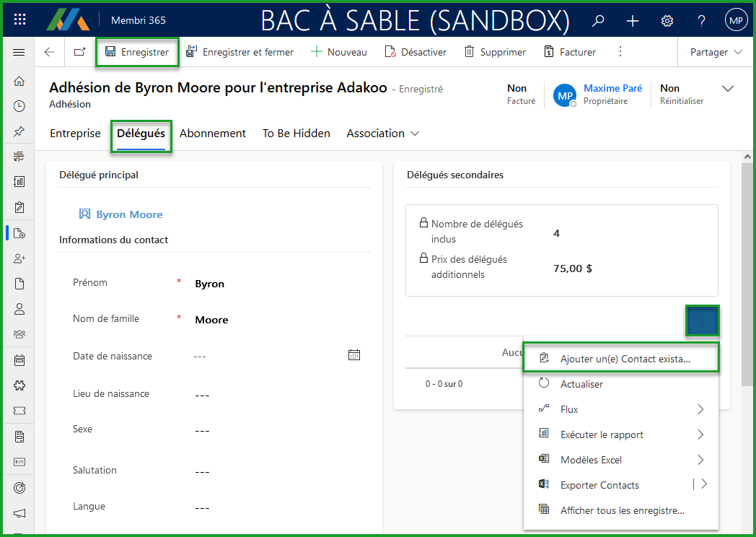The image size is (756, 537).
Task: Open the app launcher waffle icon
Action: pos(19,20)
